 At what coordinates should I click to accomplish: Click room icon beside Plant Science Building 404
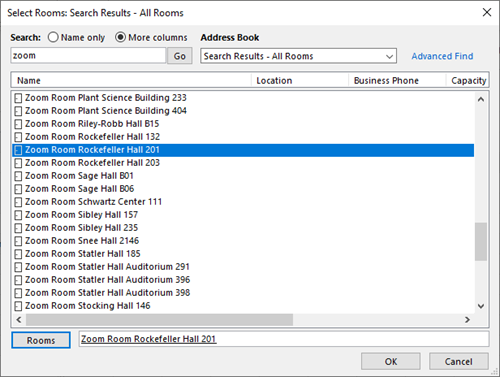[18, 111]
